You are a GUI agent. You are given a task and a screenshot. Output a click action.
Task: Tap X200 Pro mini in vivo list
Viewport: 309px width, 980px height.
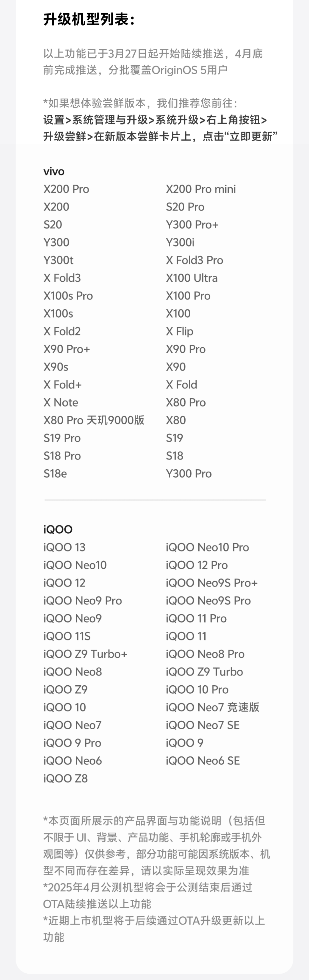201,189
